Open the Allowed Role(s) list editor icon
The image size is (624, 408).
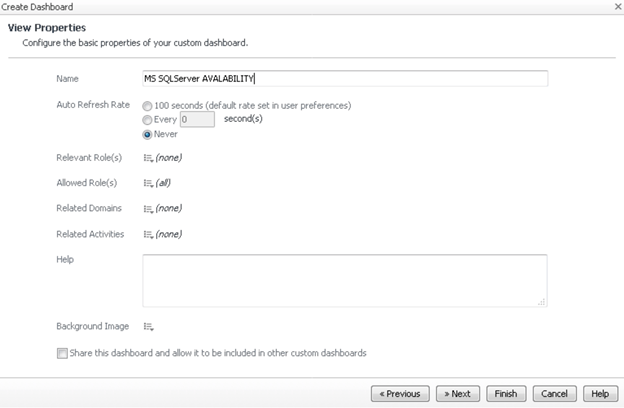pyautogui.click(x=148, y=183)
